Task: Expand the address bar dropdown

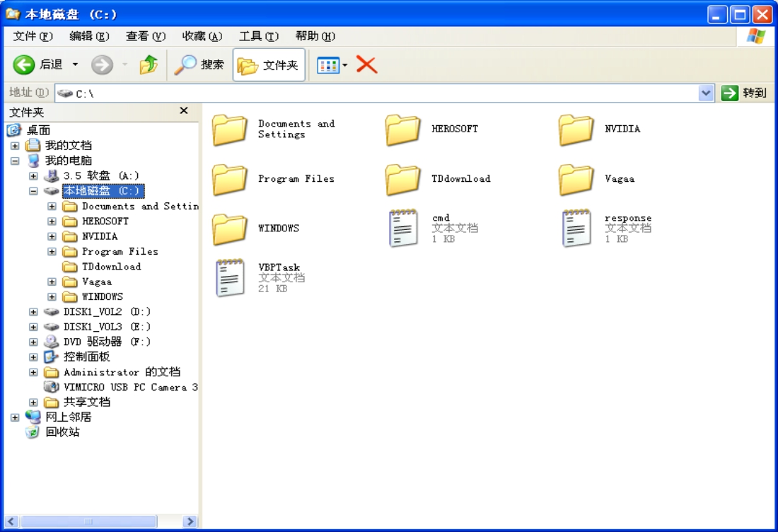Action: point(706,93)
